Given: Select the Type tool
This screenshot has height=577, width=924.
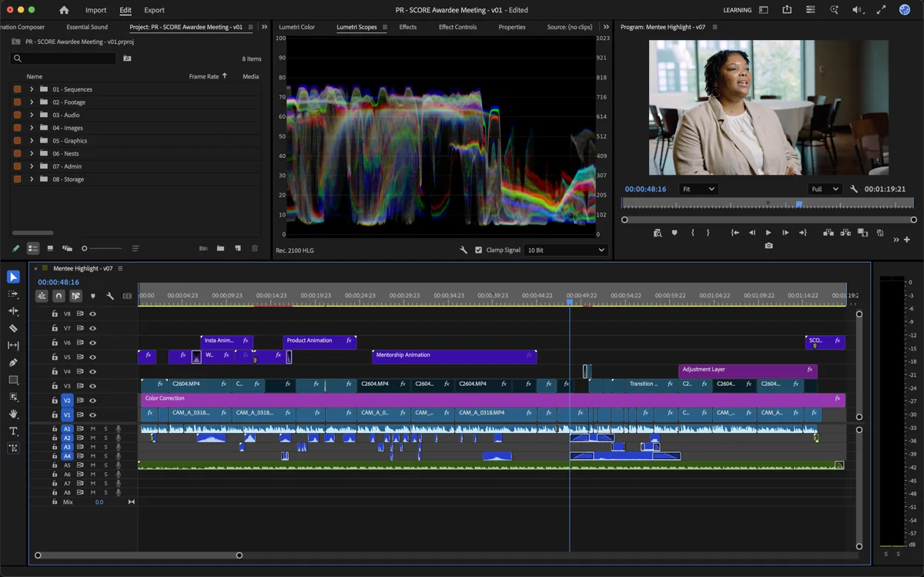Looking at the screenshot, I should coord(13,431).
